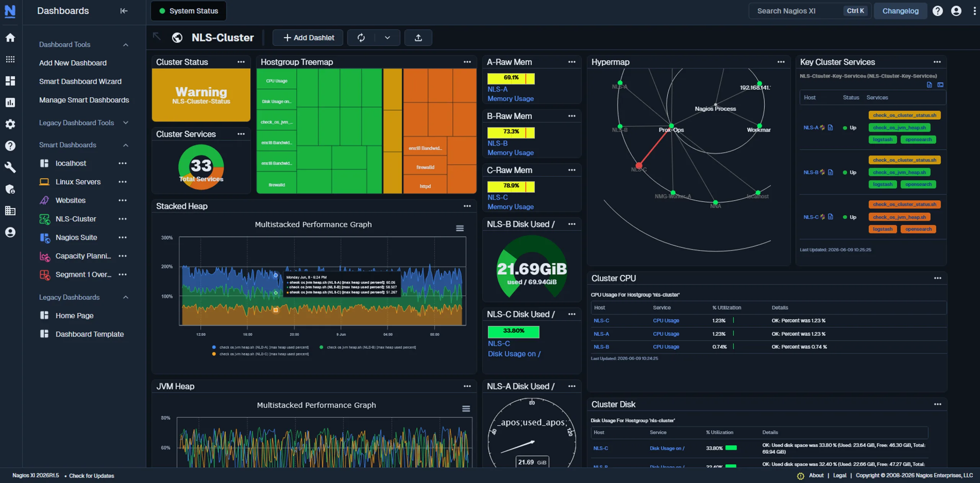Collapse the Smart Dashboards section
This screenshot has height=483, width=980.
(x=126, y=145)
